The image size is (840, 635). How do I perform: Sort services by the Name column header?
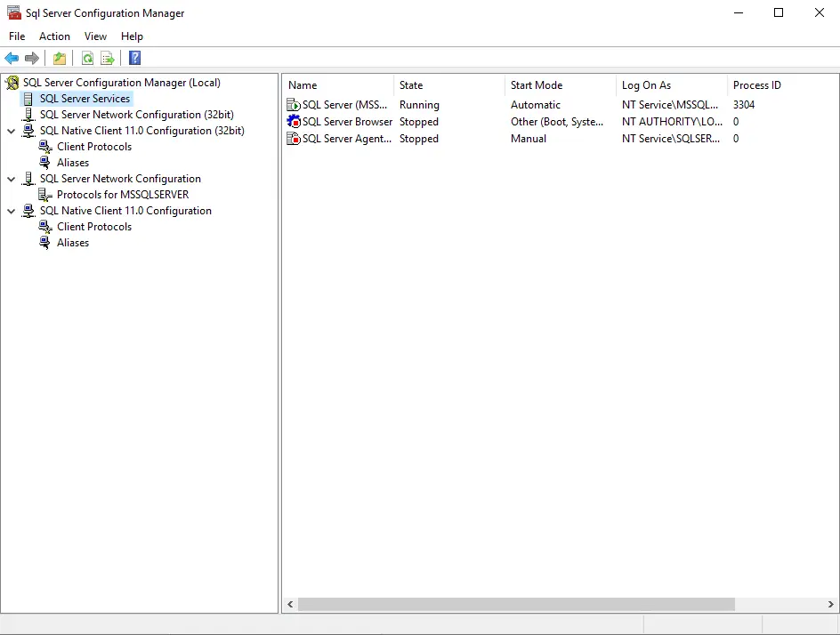click(x=338, y=85)
